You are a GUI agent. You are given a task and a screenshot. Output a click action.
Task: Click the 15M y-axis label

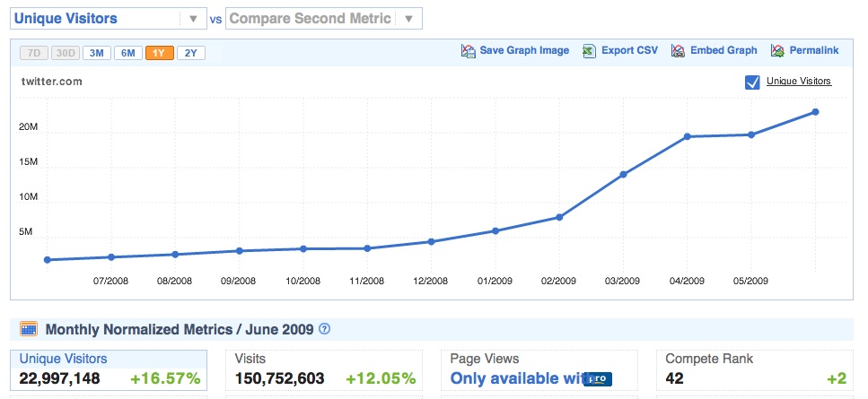[x=29, y=162]
